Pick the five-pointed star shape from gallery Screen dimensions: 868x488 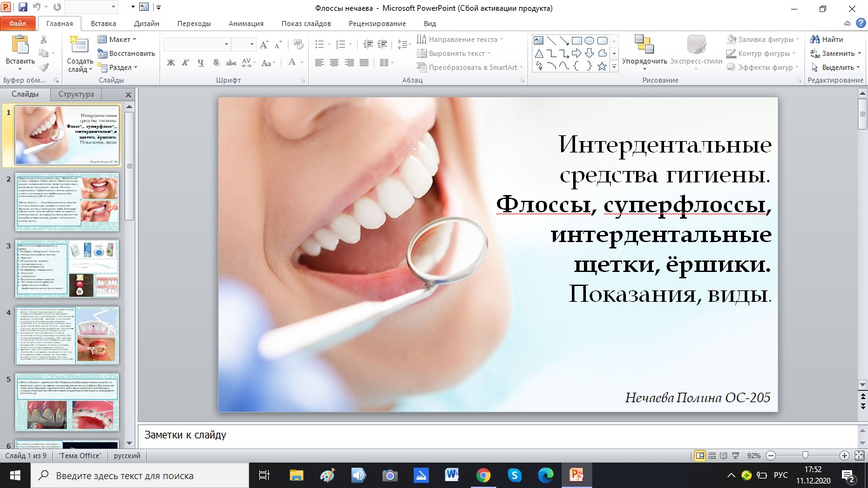tap(602, 66)
